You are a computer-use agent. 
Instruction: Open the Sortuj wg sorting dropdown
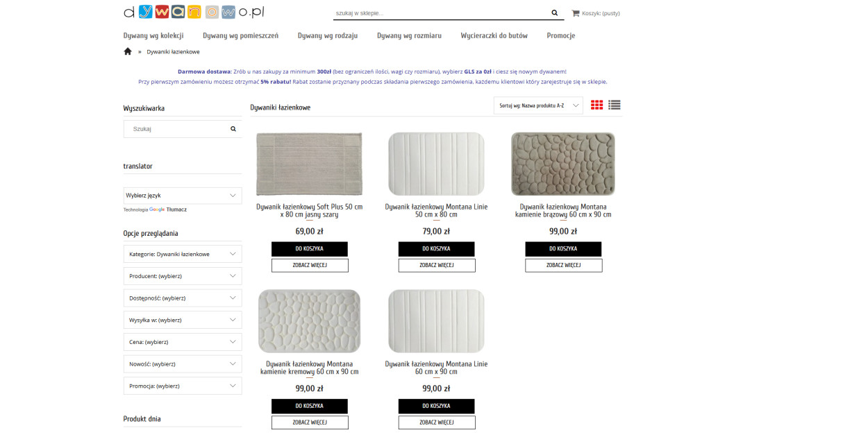pyautogui.click(x=538, y=105)
